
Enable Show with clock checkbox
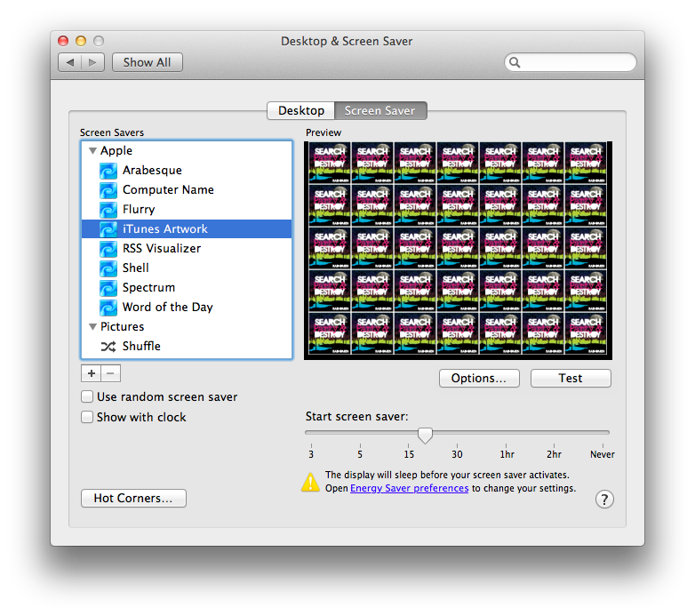(87, 417)
